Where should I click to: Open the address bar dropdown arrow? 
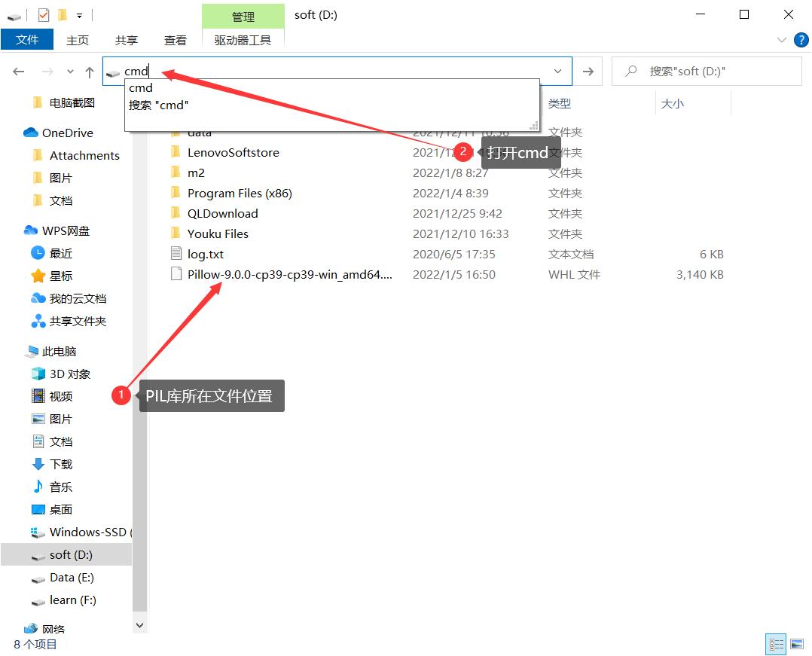pyautogui.click(x=558, y=71)
